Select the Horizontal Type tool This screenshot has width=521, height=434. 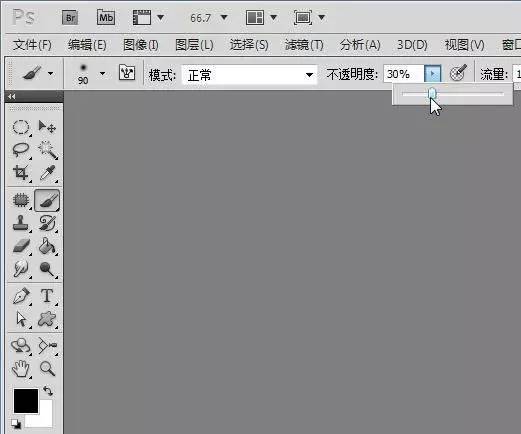click(x=47, y=296)
